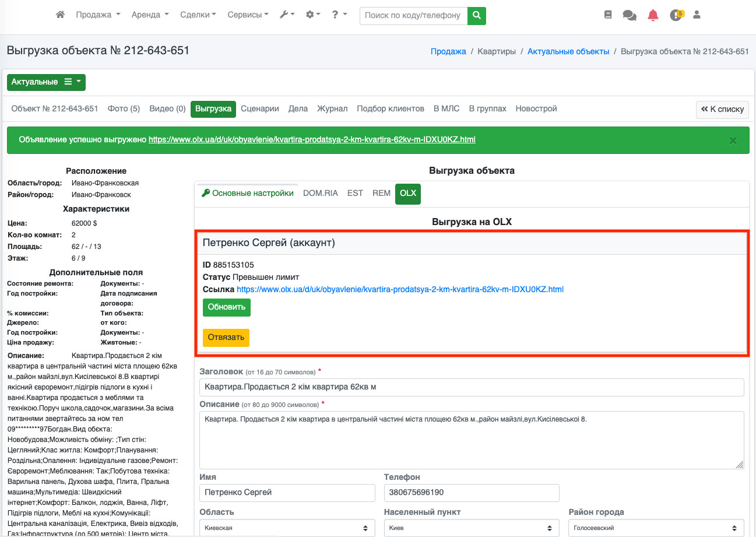The image size is (756, 537).
Task: Expand the Продажа dropdown menu
Action: (x=98, y=15)
